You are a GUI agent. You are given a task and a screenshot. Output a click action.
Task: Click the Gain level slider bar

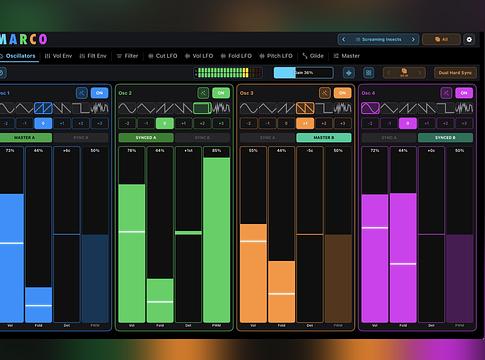(x=303, y=73)
